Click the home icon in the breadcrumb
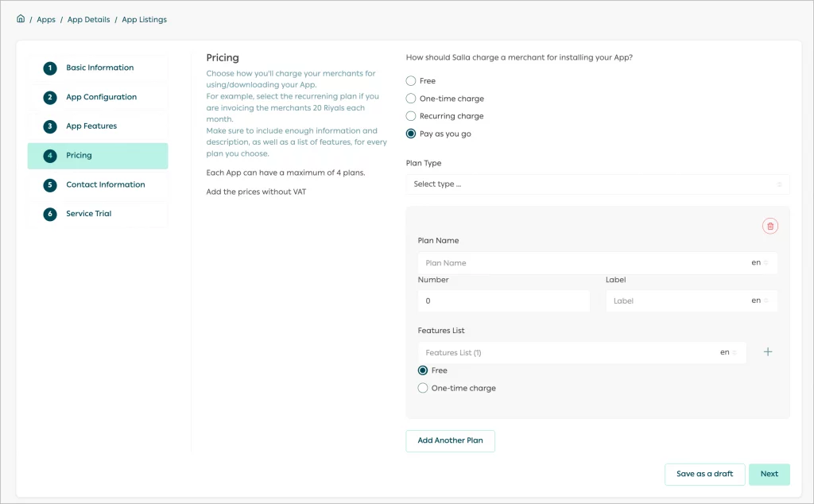The height and width of the screenshot is (504, 814). pyautogui.click(x=20, y=19)
